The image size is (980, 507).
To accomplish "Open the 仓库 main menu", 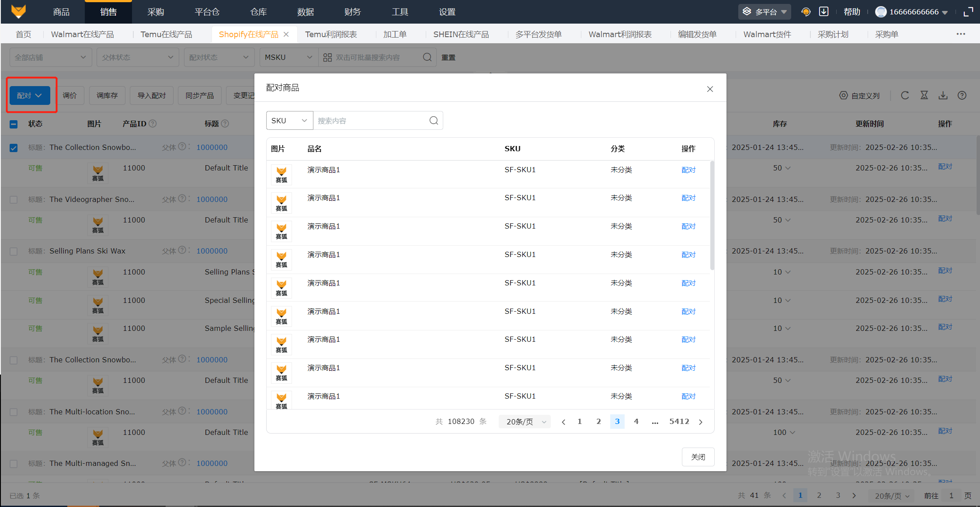I will [x=258, y=12].
